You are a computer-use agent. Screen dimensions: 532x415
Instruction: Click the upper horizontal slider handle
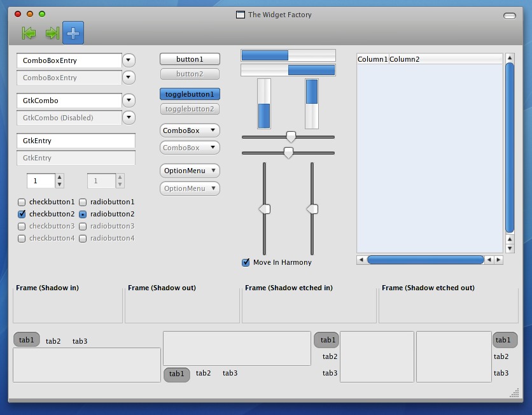point(291,136)
